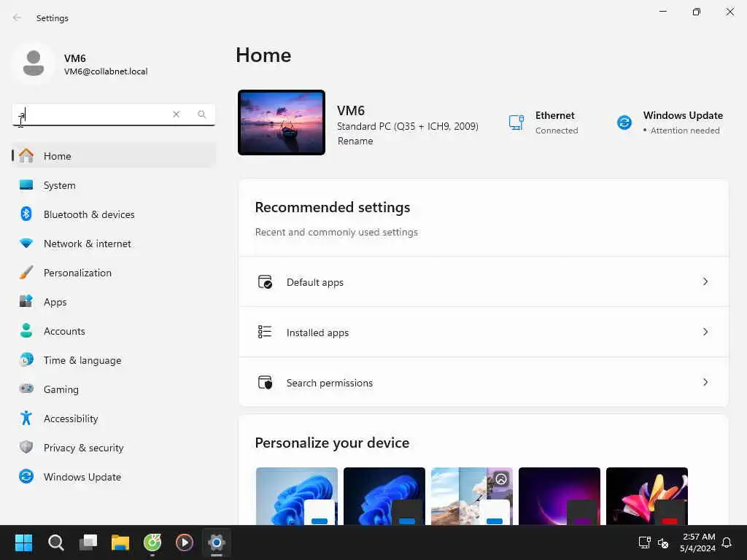747x560 pixels.
Task: Click the Network wifi icon in sidebar
Action: (x=26, y=243)
